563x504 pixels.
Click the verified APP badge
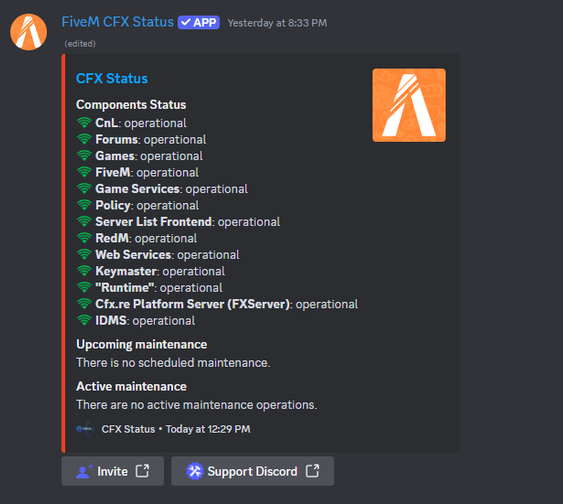[x=199, y=23]
